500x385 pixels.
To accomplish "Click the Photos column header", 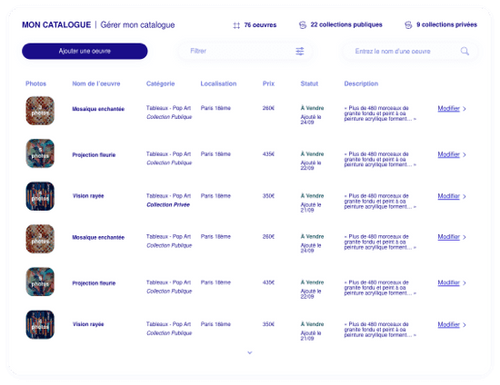I will coord(36,84).
